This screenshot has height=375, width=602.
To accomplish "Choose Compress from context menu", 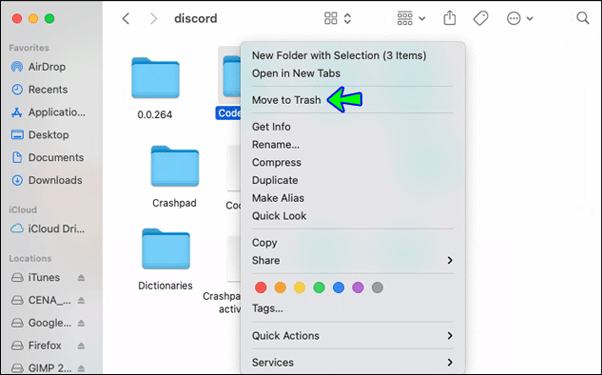I will tap(276, 162).
